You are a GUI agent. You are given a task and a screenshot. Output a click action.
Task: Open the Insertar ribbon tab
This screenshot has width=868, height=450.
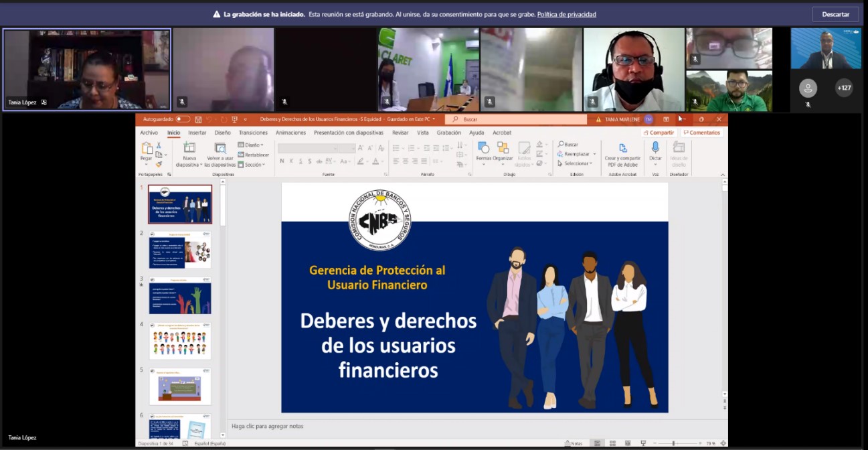[197, 133]
